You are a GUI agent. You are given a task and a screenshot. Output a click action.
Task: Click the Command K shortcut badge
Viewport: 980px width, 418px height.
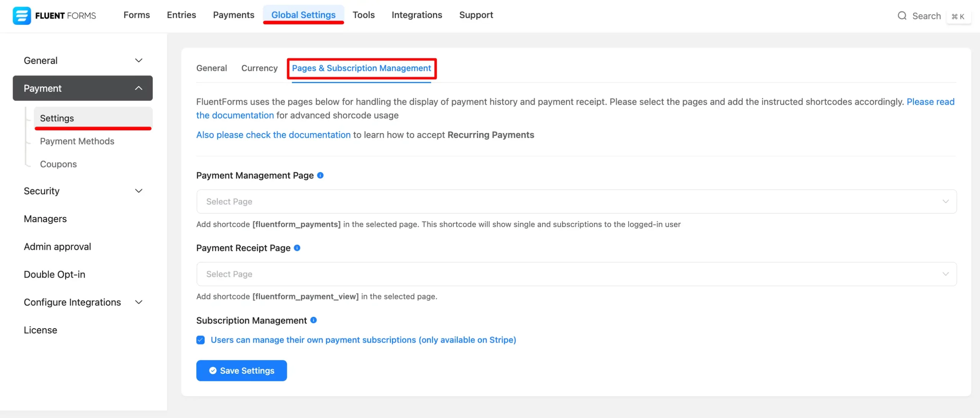pyautogui.click(x=958, y=16)
